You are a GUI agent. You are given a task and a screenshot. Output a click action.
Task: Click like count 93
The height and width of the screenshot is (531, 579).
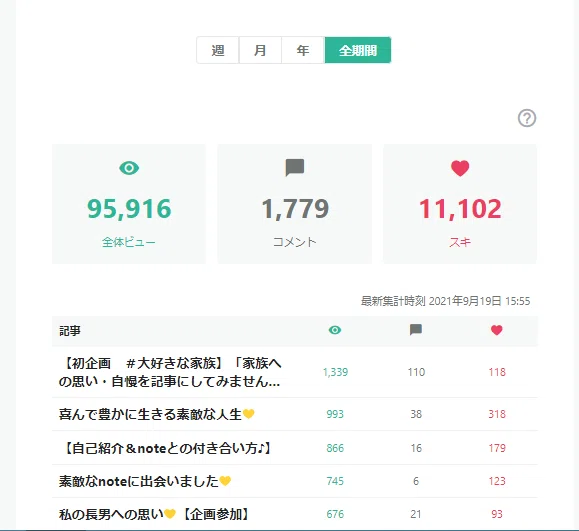pos(497,514)
